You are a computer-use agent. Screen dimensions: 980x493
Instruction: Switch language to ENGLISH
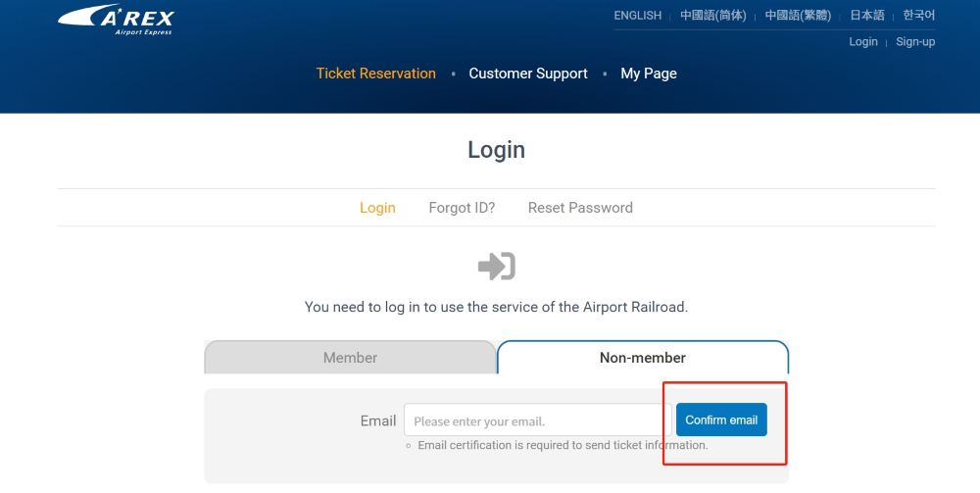637,16
